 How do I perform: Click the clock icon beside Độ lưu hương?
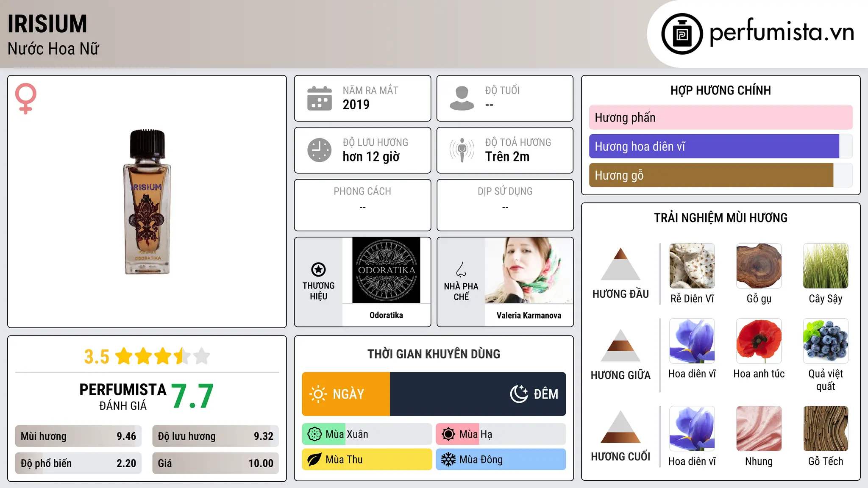pyautogui.click(x=320, y=150)
